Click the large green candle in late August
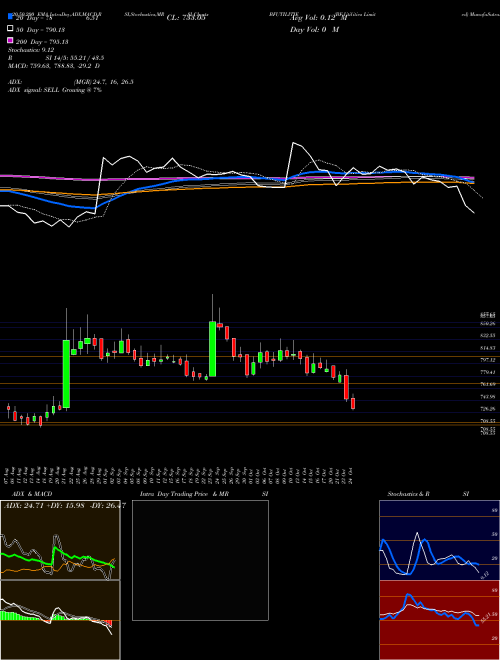Screen dimensions: 500x660 pos(66,374)
